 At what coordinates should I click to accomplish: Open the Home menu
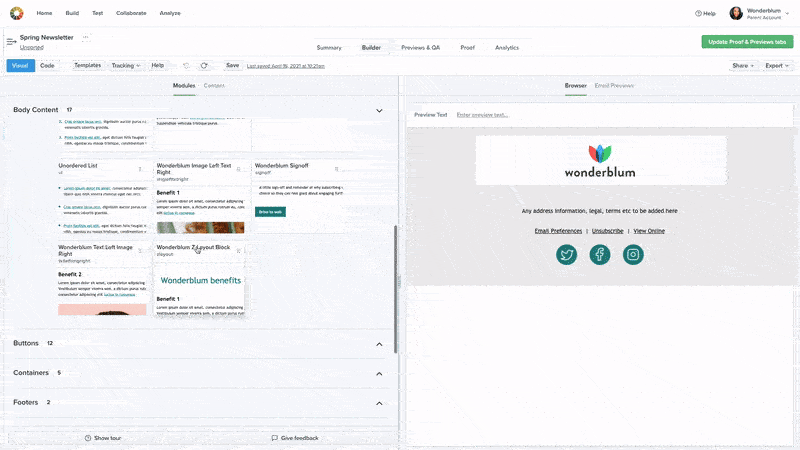coord(44,13)
